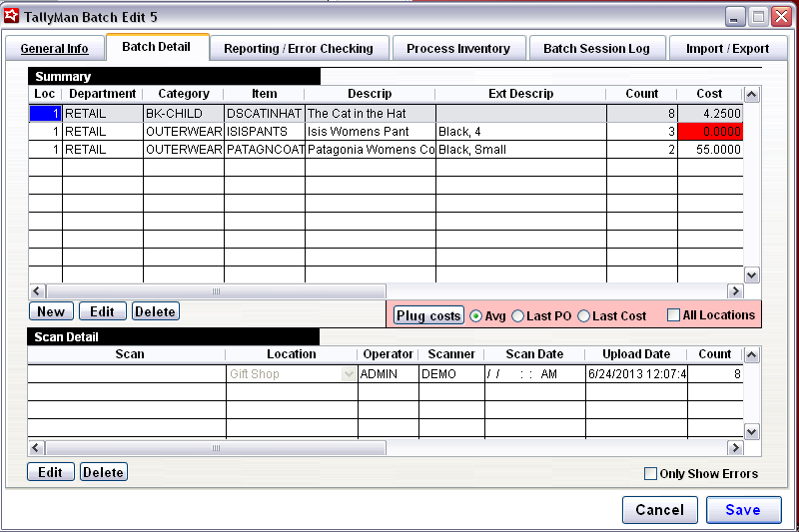Click the highlighted blue Loc cell
Screen dimensions: 799x532
pyautogui.click(x=45, y=114)
